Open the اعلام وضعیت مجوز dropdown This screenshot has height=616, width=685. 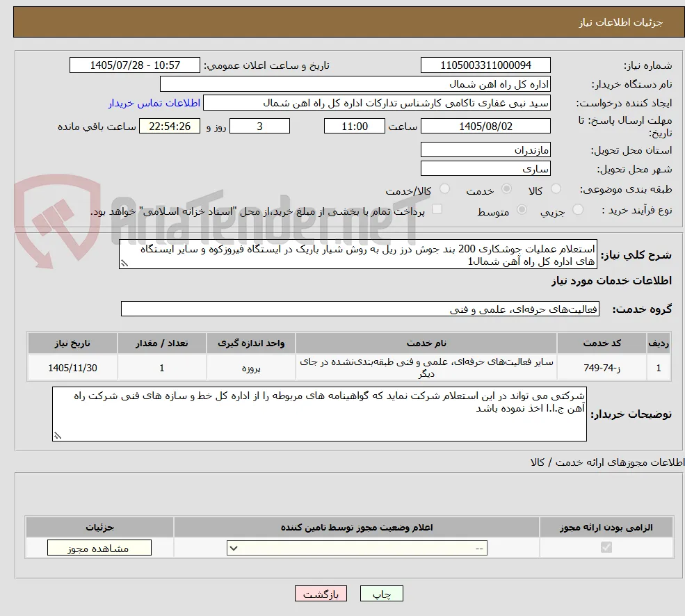357,548
